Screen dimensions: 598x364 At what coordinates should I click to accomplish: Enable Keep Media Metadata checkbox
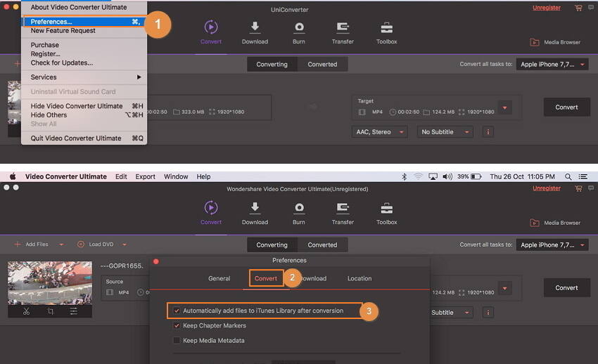pos(177,340)
